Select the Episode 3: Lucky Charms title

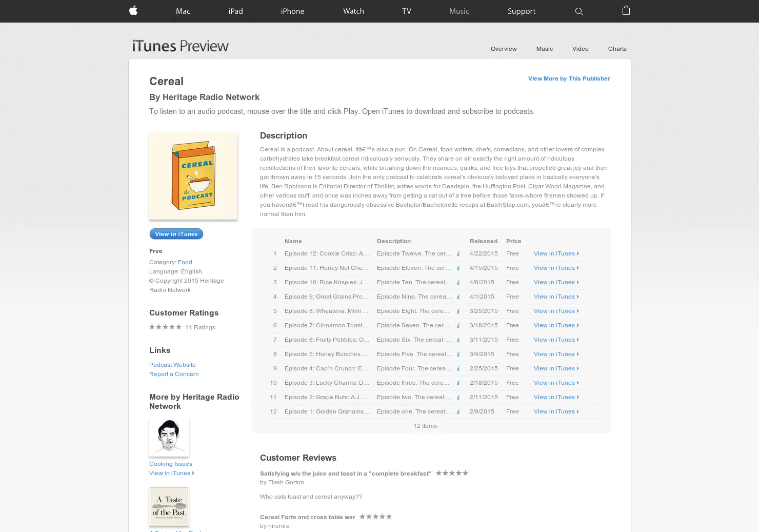(x=327, y=383)
